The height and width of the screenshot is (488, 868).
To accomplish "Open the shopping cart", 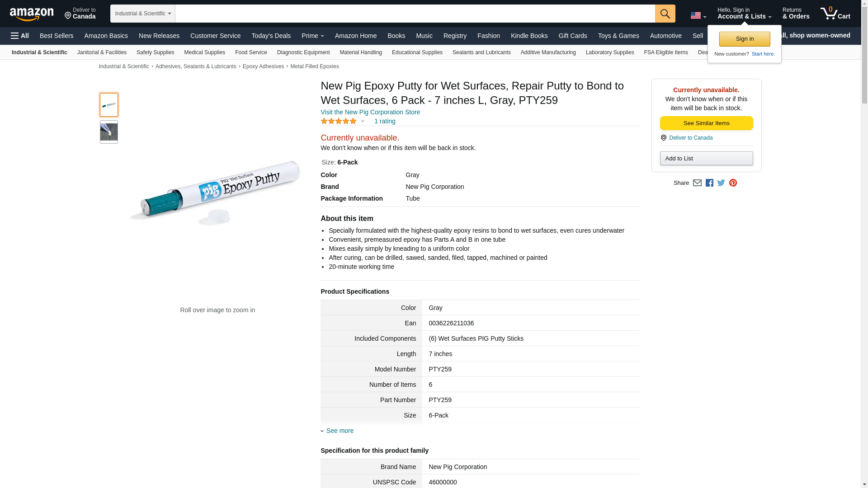I will click(x=835, y=14).
